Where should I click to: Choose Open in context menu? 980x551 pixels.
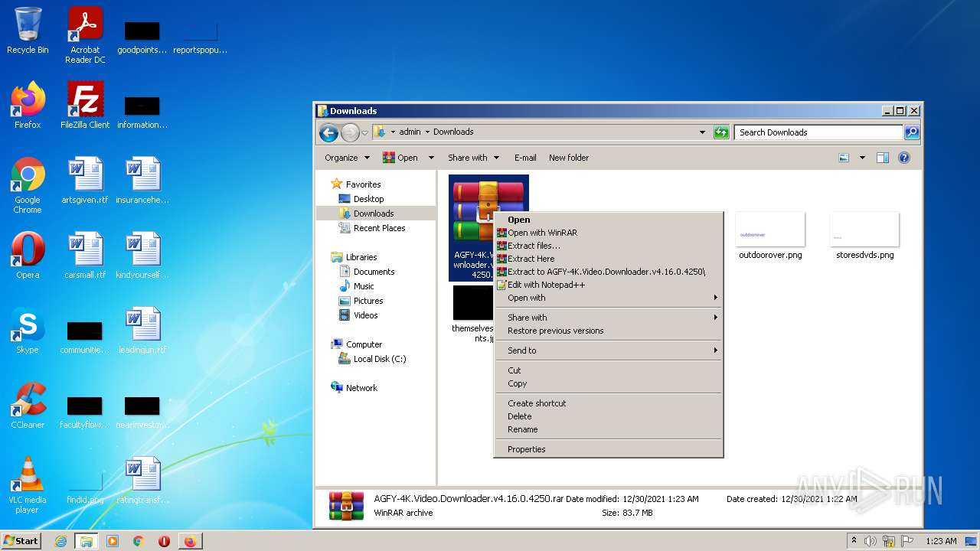pos(609,220)
